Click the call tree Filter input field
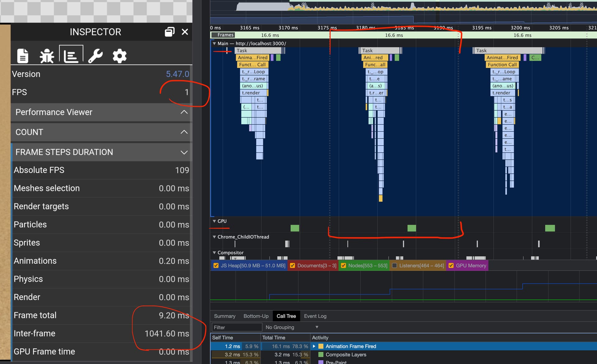597x364 pixels. pyautogui.click(x=237, y=327)
